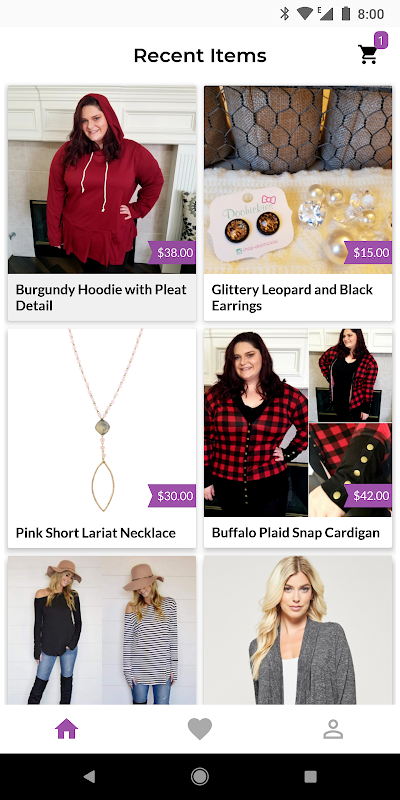Go to the Home tab icon
The image size is (400, 800).
(66, 729)
